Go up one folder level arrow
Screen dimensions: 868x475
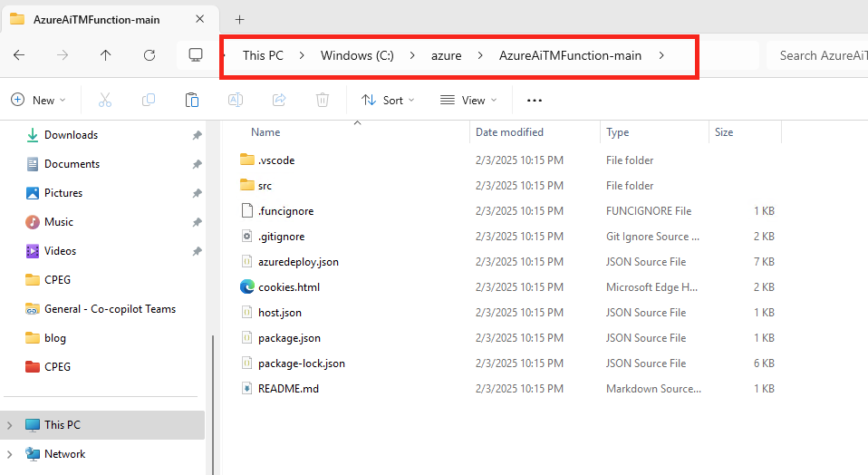pyautogui.click(x=105, y=54)
